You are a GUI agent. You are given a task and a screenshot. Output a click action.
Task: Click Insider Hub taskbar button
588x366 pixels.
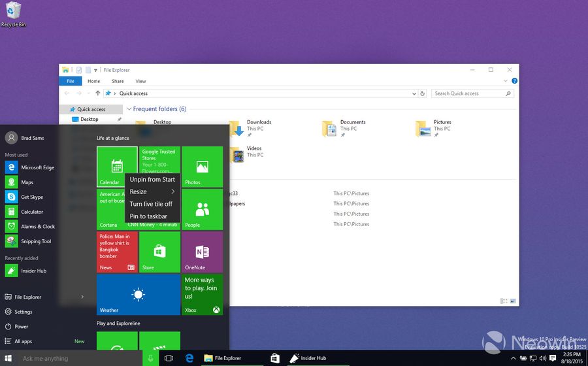pyautogui.click(x=318, y=358)
